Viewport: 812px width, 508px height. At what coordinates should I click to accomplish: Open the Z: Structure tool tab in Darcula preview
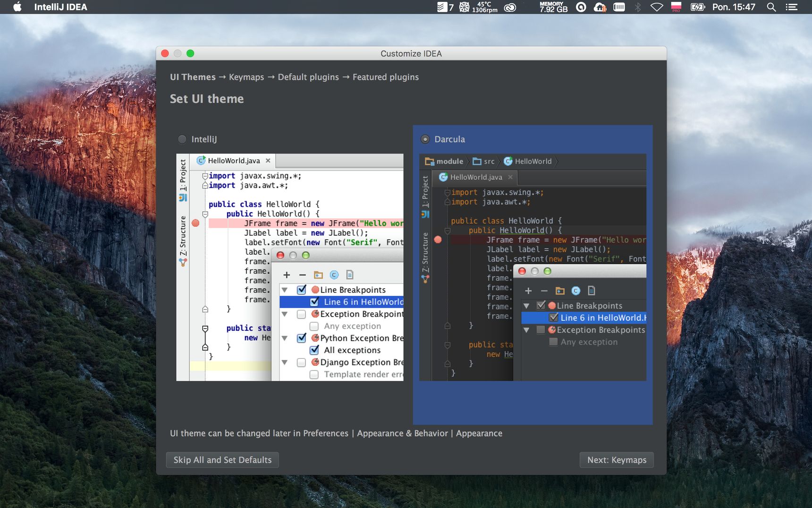425,258
